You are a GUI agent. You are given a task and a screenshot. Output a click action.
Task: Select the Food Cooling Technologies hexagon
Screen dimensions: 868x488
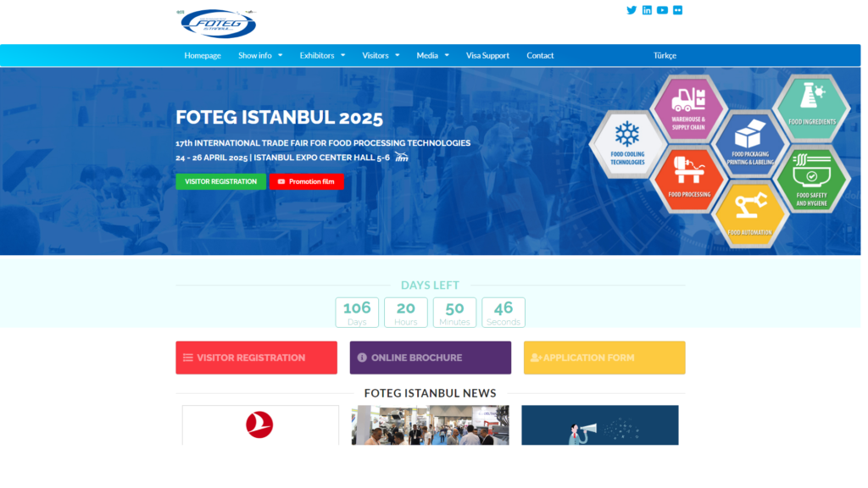point(627,144)
